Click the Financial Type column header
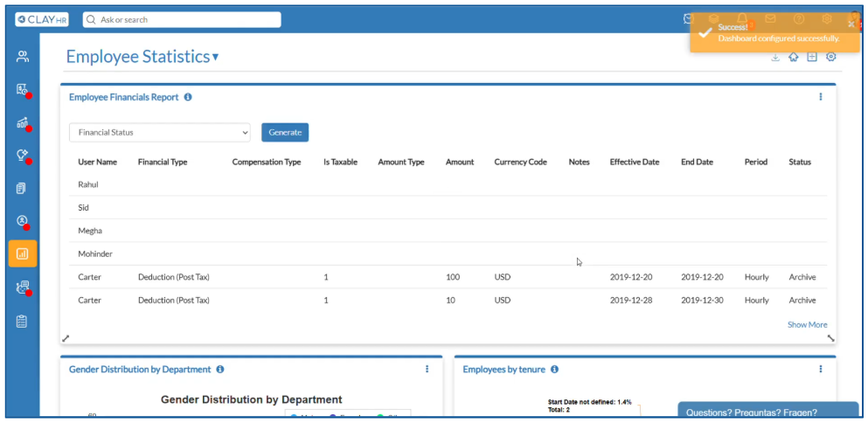868x423 pixels. point(163,163)
